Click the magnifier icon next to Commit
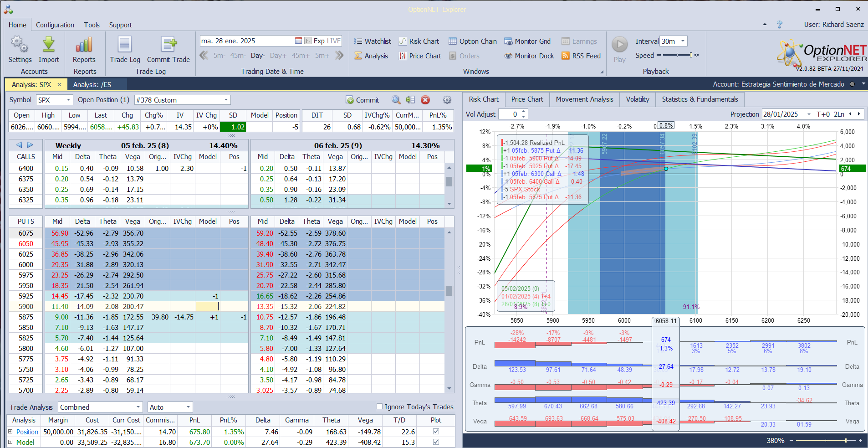The height and width of the screenshot is (448, 868). coord(396,100)
